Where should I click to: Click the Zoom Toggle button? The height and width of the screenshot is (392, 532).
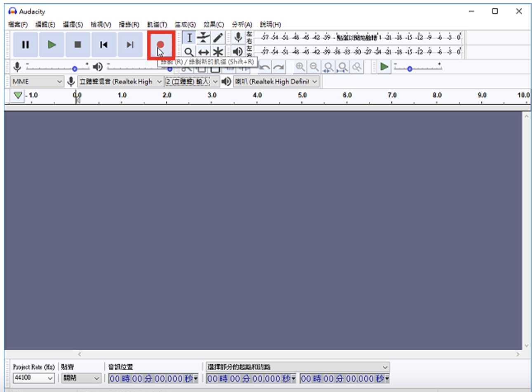357,67
